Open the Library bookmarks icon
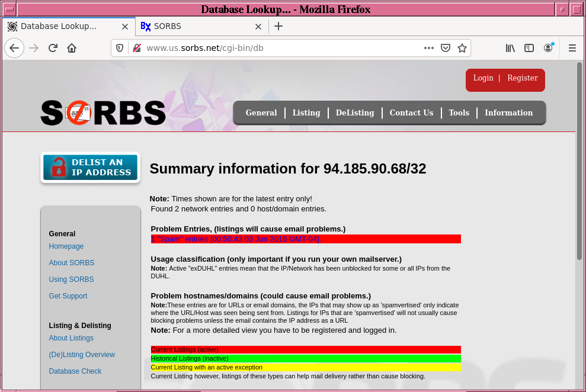 [510, 48]
